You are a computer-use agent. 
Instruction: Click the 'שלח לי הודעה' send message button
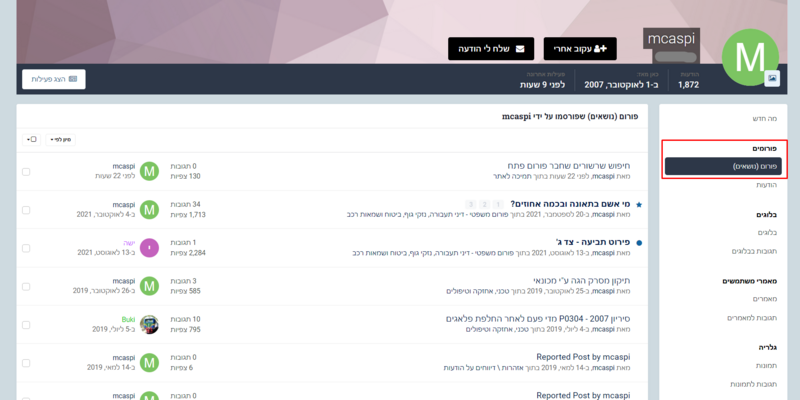[491, 48]
